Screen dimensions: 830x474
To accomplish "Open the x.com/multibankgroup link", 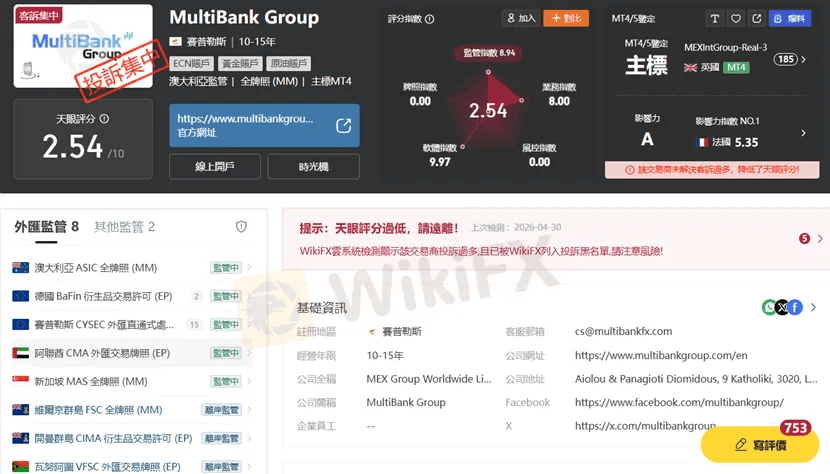I will click(x=645, y=426).
